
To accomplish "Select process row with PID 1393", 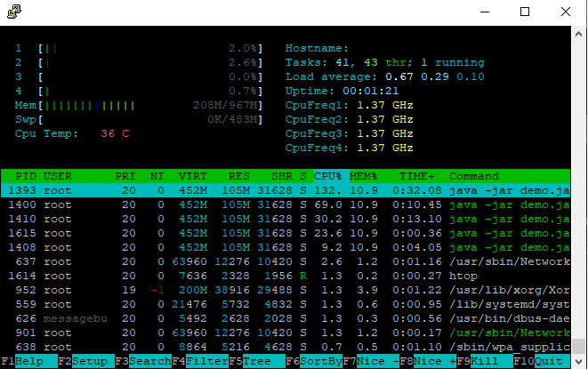I will pyautogui.click(x=286, y=190).
